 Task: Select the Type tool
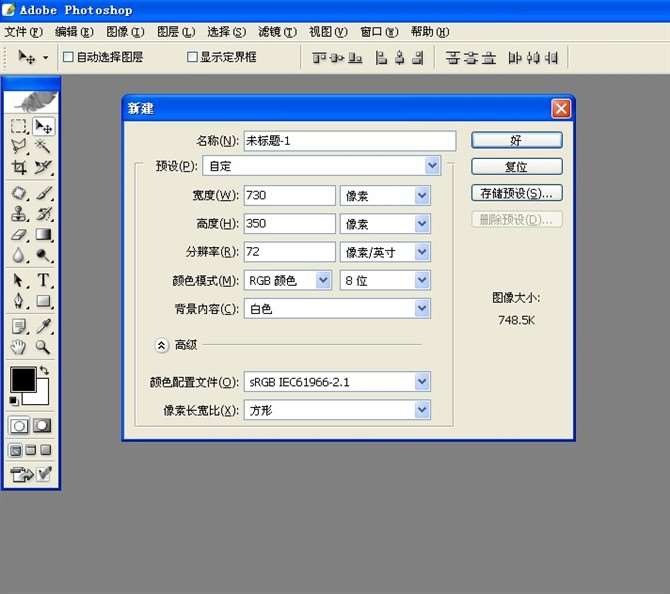tap(43, 281)
